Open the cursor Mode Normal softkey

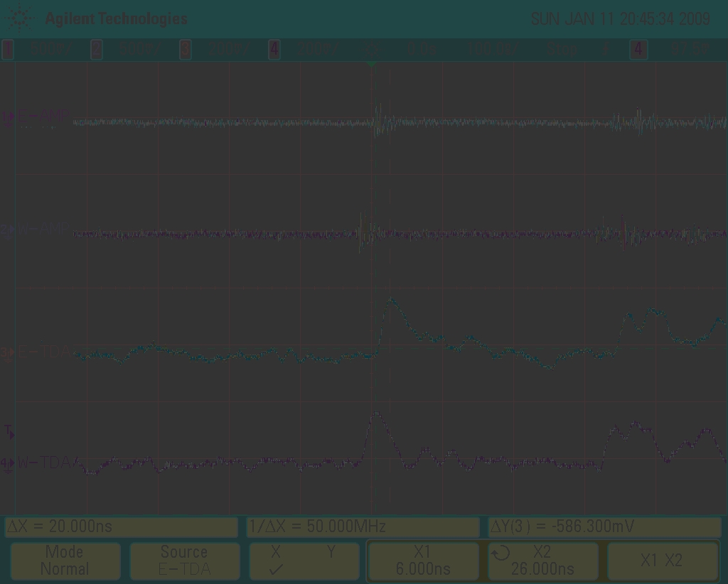[64, 561]
